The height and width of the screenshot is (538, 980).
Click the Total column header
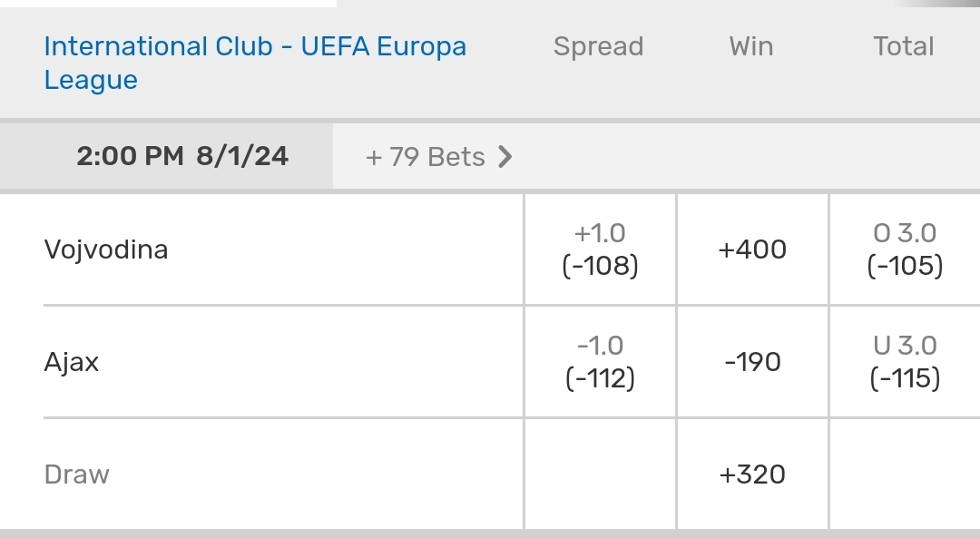click(x=904, y=46)
